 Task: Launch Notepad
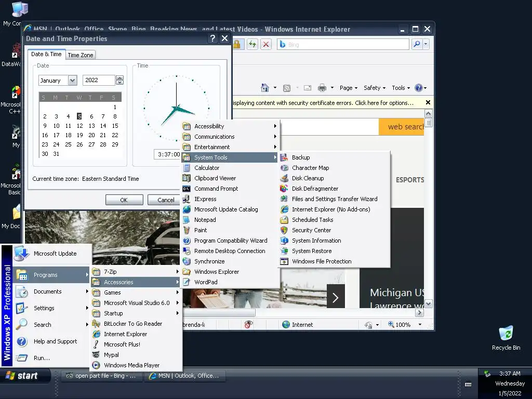pyautogui.click(x=230, y=220)
